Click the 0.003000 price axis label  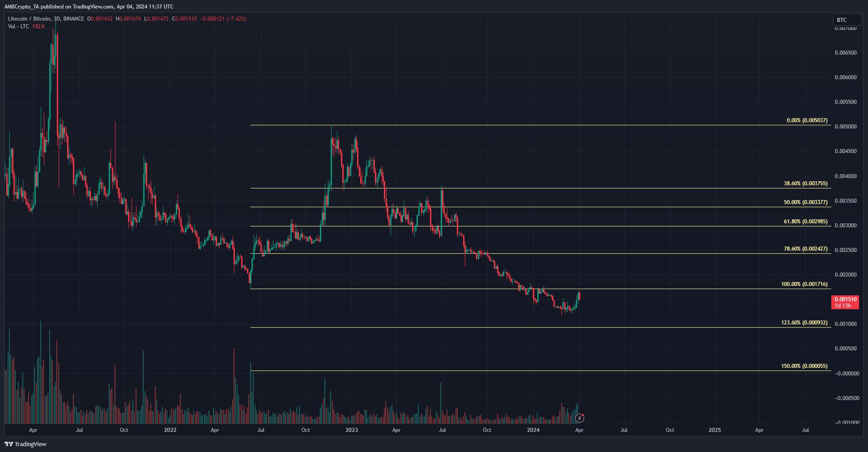(x=846, y=226)
